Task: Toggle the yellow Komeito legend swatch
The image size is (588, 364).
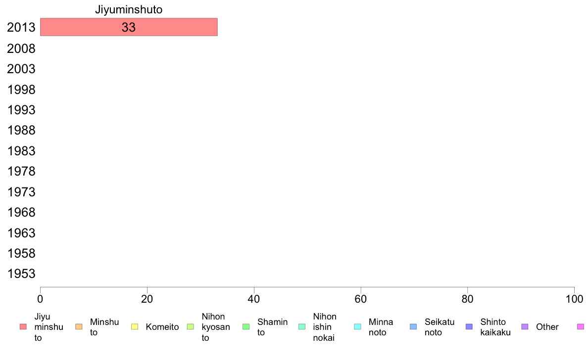Action: pos(134,326)
